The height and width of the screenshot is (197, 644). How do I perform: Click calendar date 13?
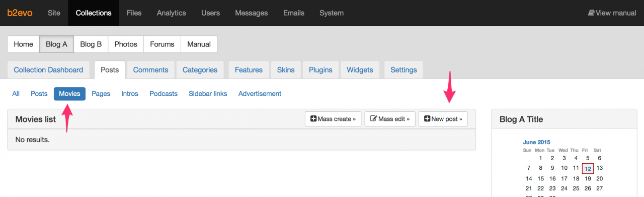[x=600, y=168]
